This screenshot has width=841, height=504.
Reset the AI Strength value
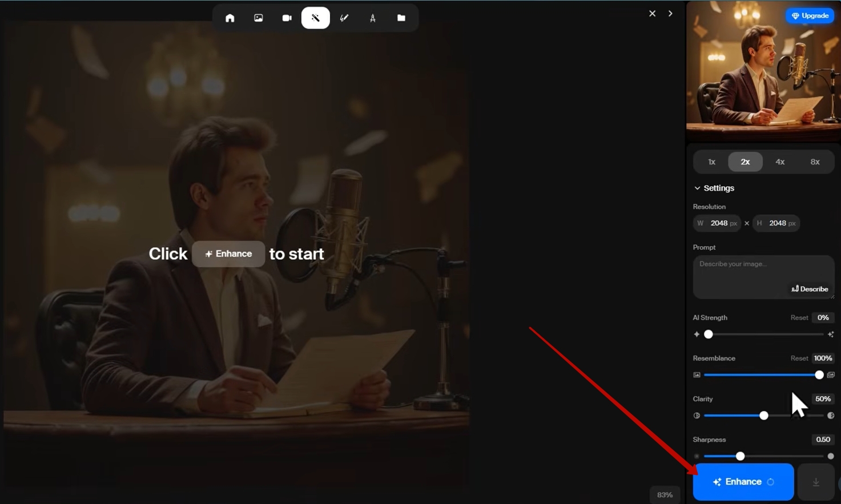pyautogui.click(x=799, y=318)
